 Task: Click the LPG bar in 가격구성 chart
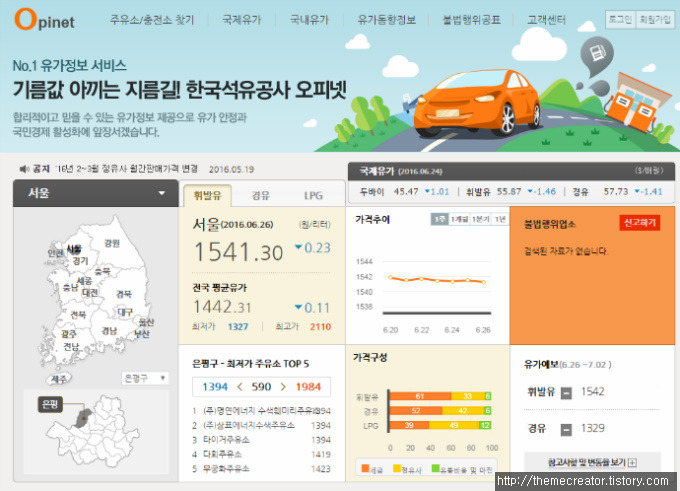(440, 425)
